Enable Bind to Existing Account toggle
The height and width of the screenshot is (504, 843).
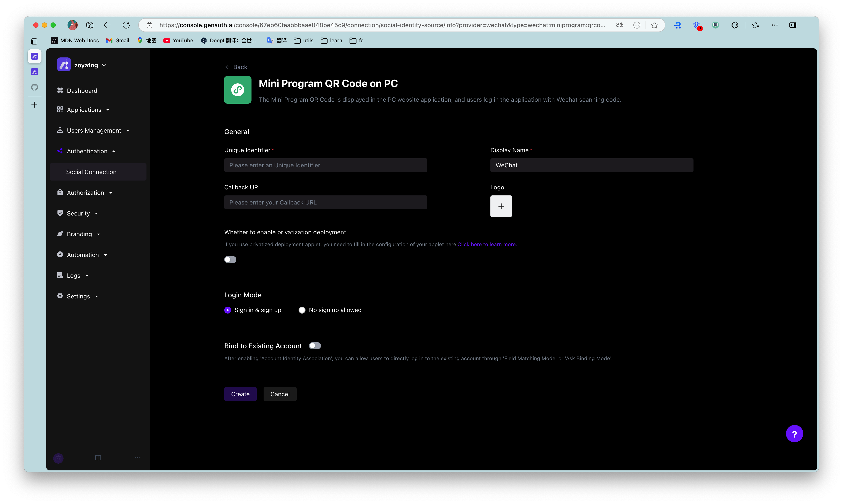point(315,346)
